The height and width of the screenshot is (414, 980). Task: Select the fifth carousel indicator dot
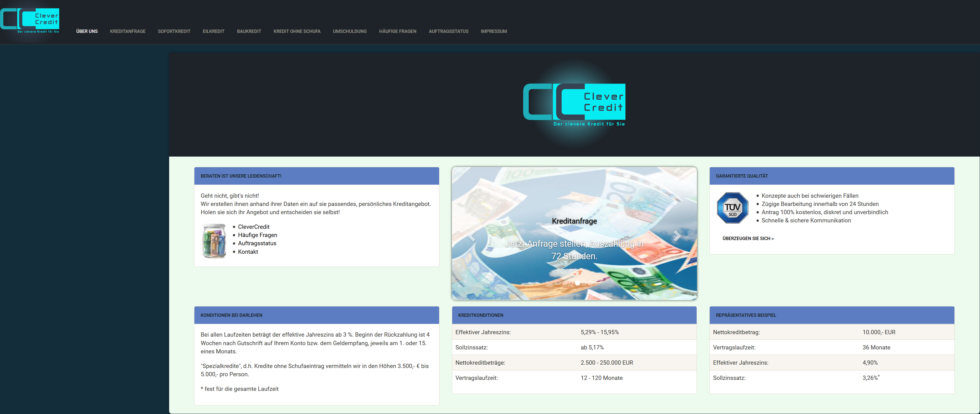tap(584, 283)
